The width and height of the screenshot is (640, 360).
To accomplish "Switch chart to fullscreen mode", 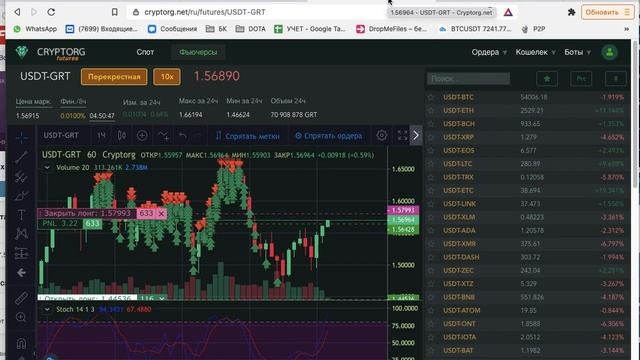I will tap(402, 135).
